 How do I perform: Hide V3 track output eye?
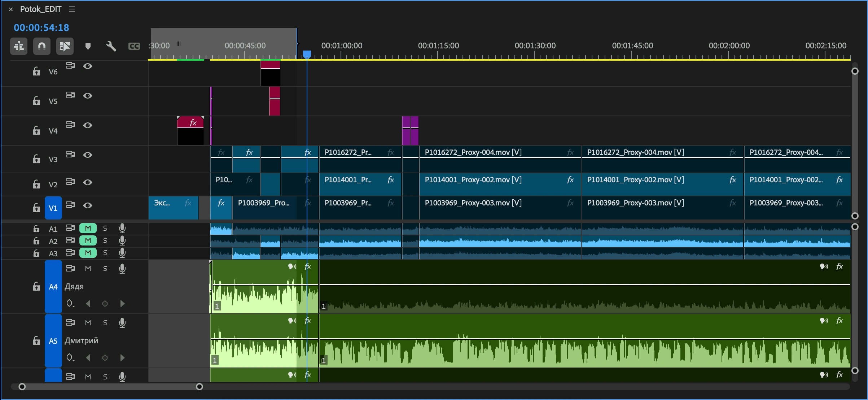pyautogui.click(x=88, y=155)
